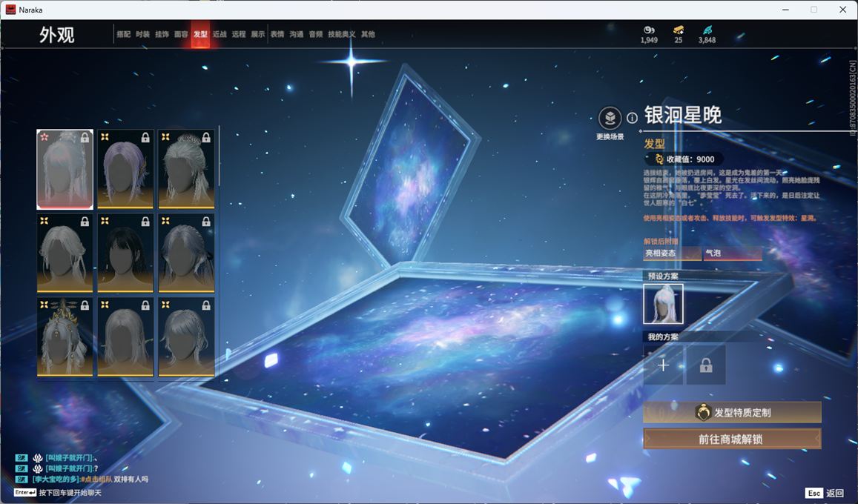This screenshot has height=504, width=858.
Task: Click the 亮相姿态 unlock bonus tag
Action: point(673,253)
